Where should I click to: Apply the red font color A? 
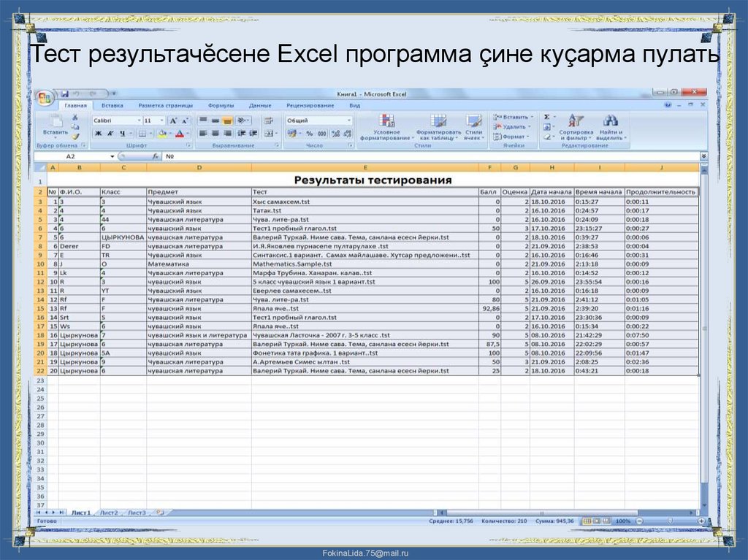[x=180, y=134]
